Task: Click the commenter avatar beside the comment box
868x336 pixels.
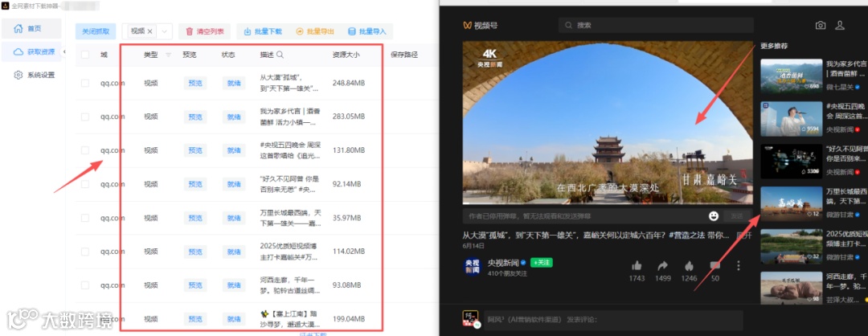Action: coord(470,319)
